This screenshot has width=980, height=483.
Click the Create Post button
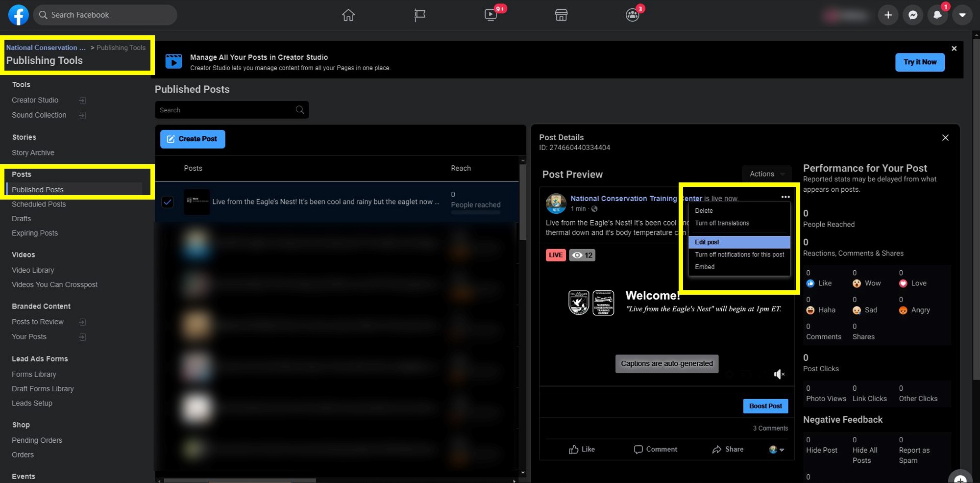[193, 139]
